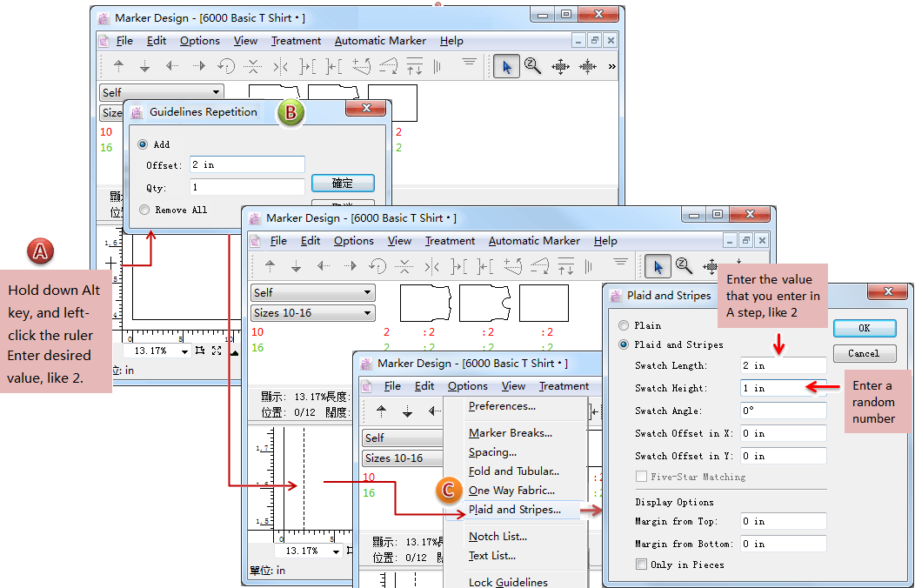Screen dimensions: 915x588
Task: Click Cancel in Plaid and Stripes dialog
Action: click(863, 353)
